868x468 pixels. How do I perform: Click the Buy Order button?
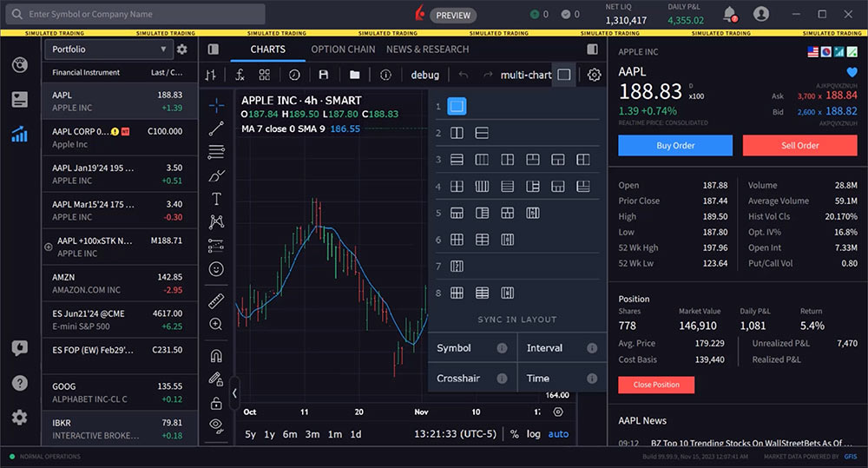click(675, 145)
